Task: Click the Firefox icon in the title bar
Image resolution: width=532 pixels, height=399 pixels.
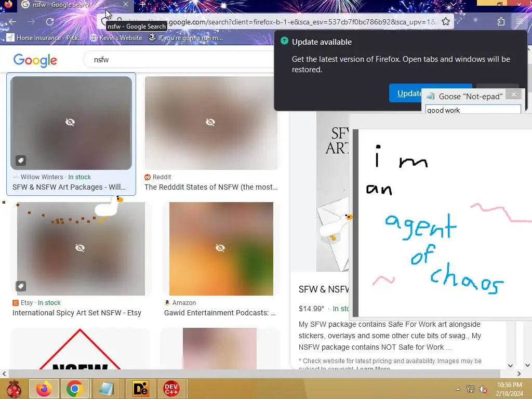Action: point(8,4)
